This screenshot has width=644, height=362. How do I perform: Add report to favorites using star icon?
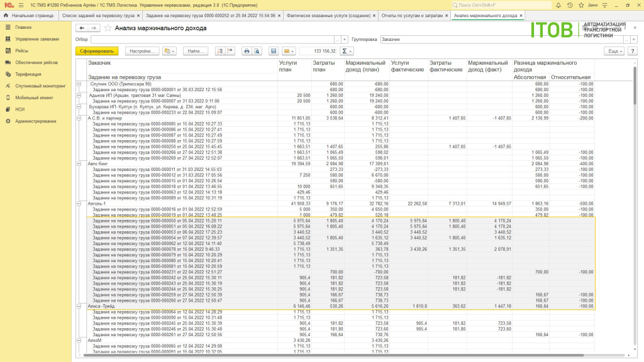coord(108,28)
